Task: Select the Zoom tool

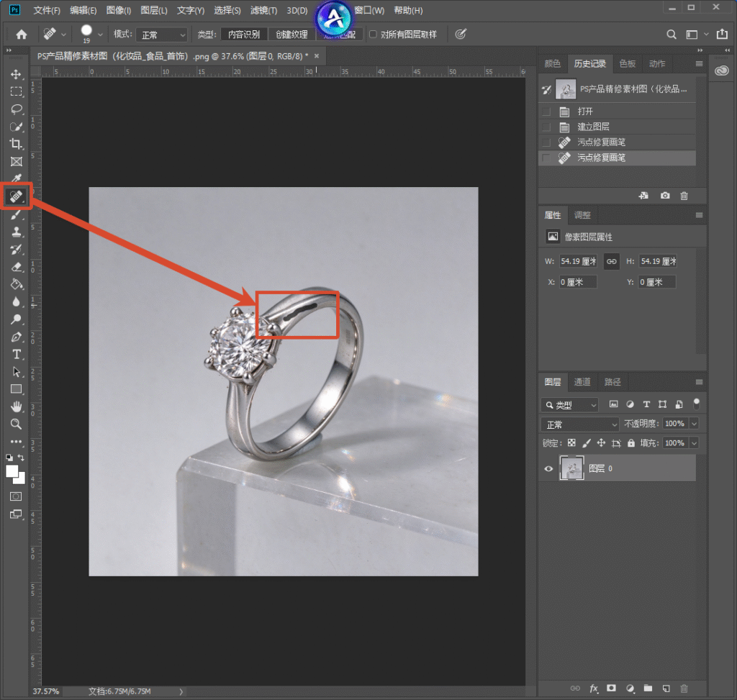Action: (16, 424)
